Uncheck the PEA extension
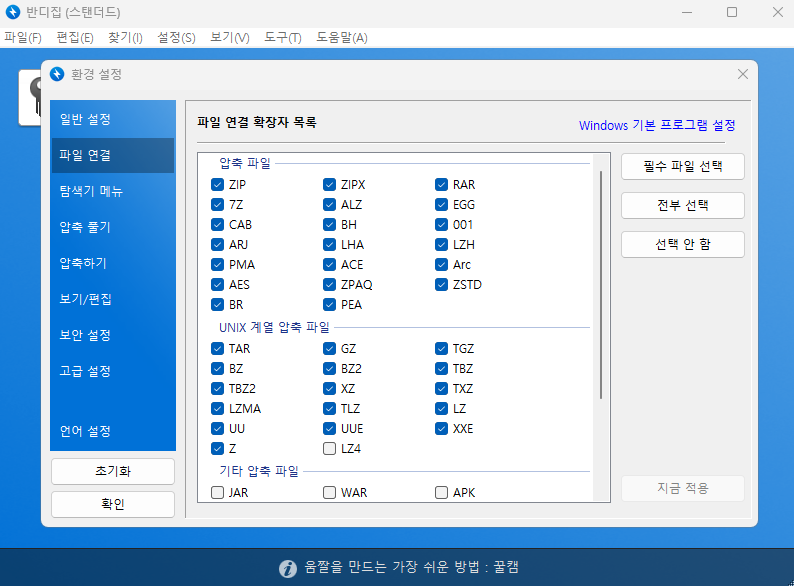This screenshot has height=586, width=794. 329,304
